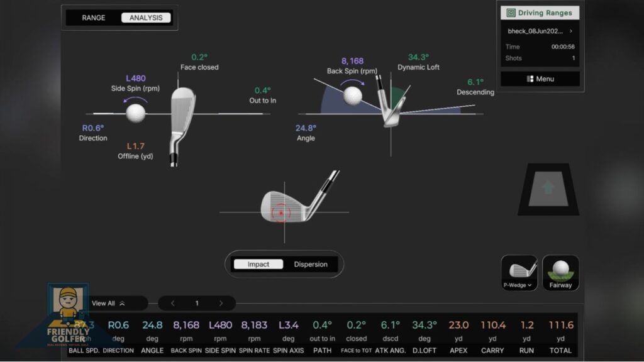Click the APEX 23.0 yd stat
The image size is (644, 362).
tap(458, 337)
